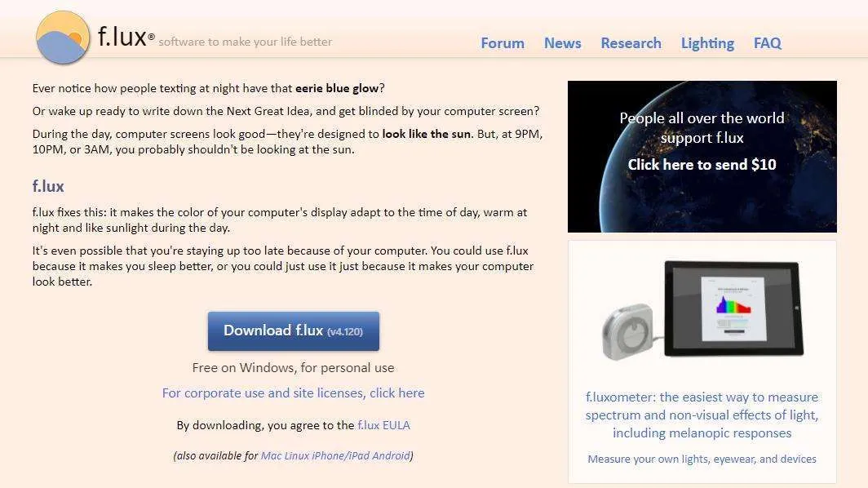This screenshot has height=488, width=868.
Task: Open the f.lux EULA link
Action: point(383,425)
